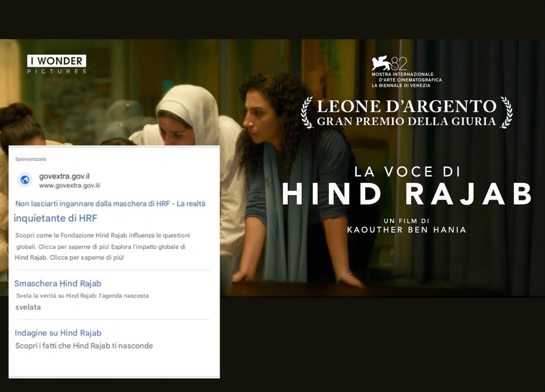Click the I WONDER PICTURES logo
545x392 pixels.
pyautogui.click(x=57, y=64)
